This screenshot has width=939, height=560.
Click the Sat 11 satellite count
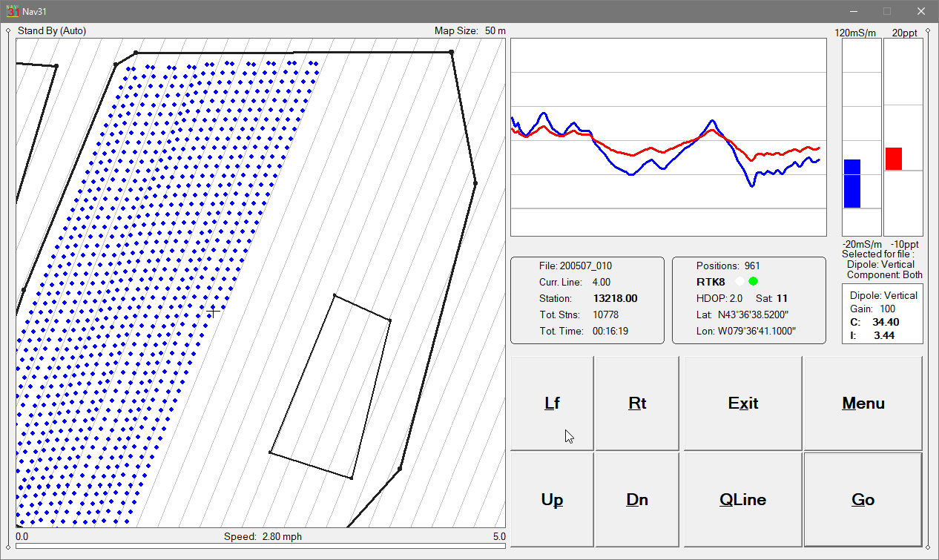point(771,298)
